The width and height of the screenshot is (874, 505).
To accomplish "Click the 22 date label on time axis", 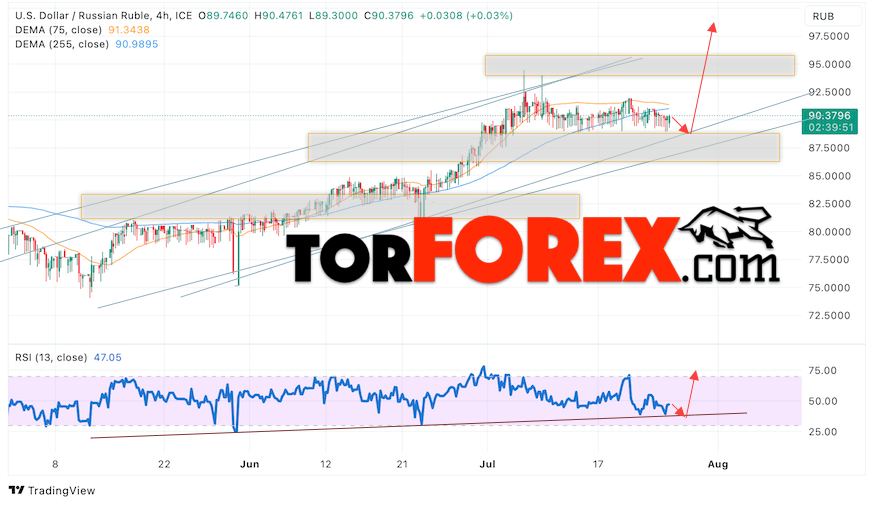I will tap(164, 464).
